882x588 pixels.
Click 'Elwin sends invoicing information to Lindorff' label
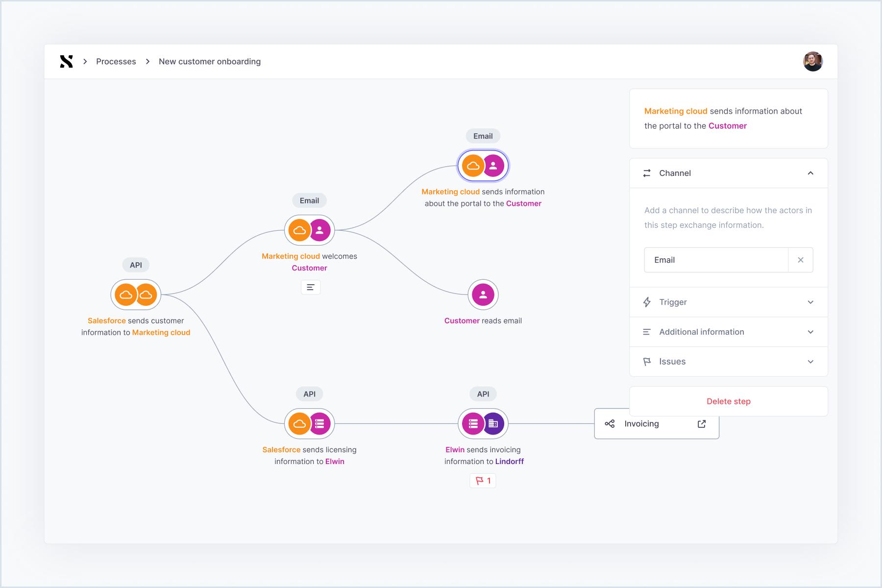click(484, 455)
